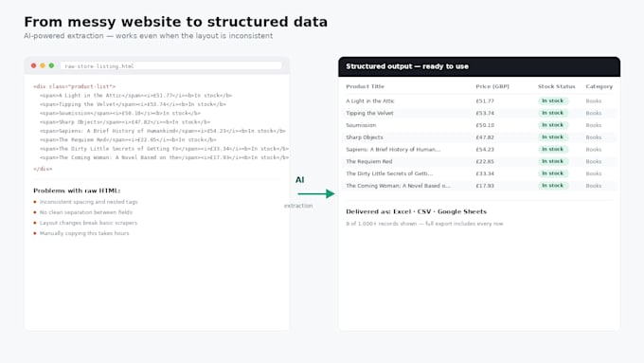Viewport: 644px width, 363px height.
Task: Click 'Sharp Objects' table cell
Action: pos(365,137)
